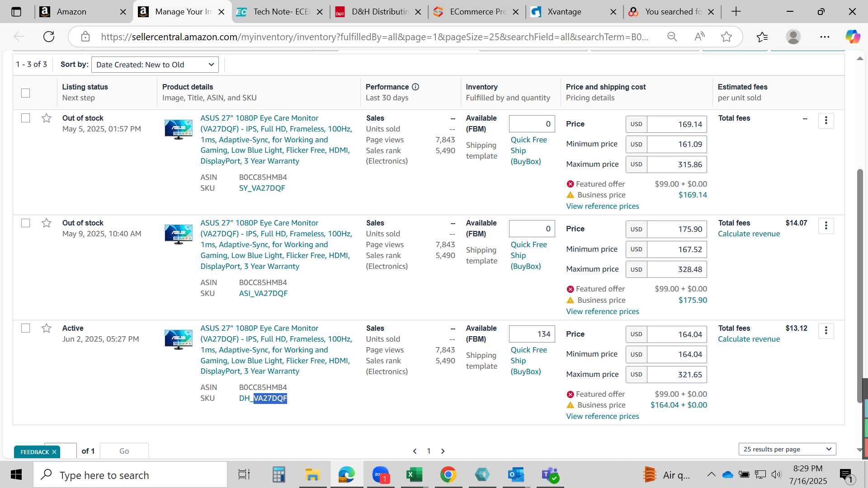
Task: Edit the available quantity 134 field
Action: coord(532,334)
